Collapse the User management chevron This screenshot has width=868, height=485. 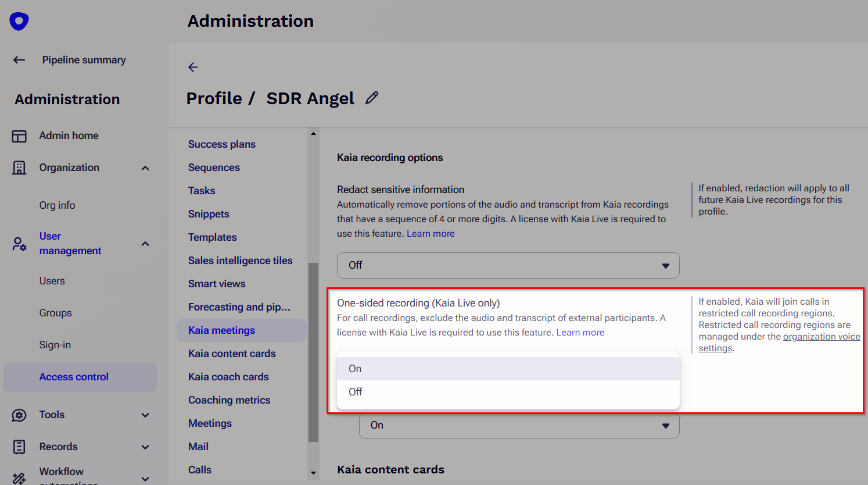click(x=145, y=244)
